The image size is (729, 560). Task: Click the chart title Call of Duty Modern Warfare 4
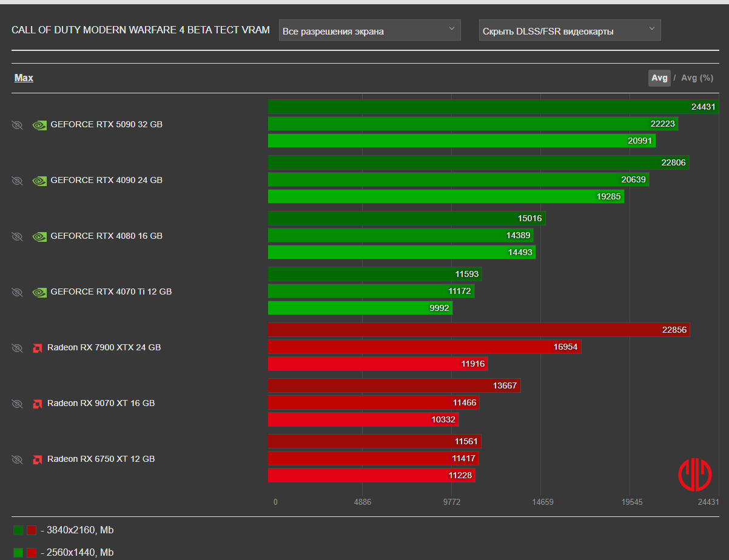point(141,30)
